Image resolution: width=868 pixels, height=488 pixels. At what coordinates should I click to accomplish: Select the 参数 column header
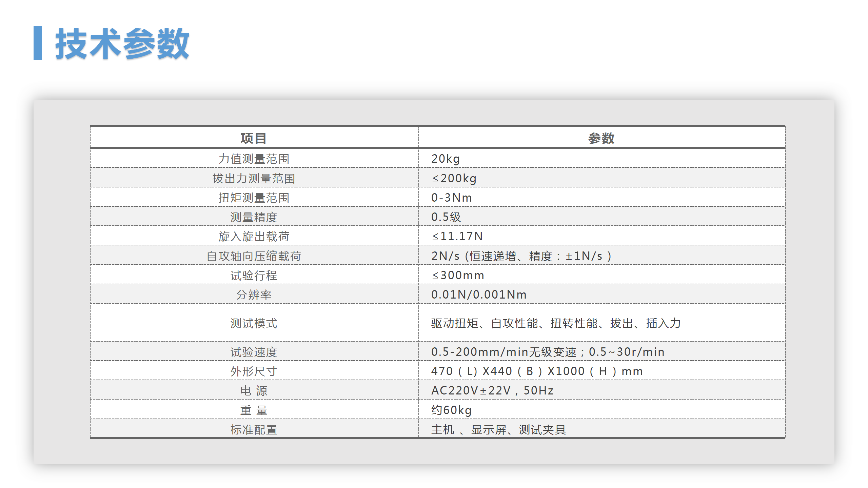pyautogui.click(x=601, y=138)
